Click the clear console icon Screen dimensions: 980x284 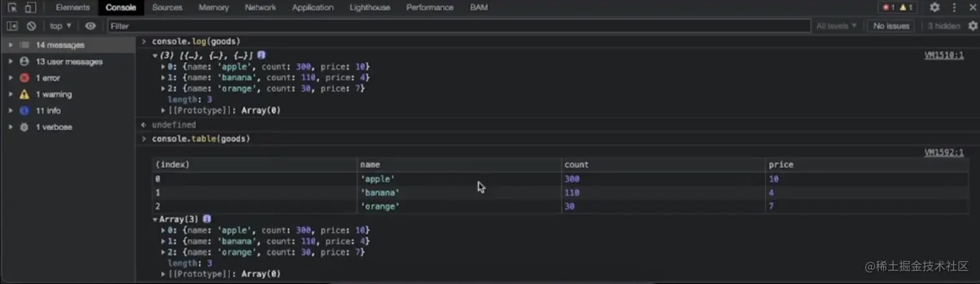(31, 26)
